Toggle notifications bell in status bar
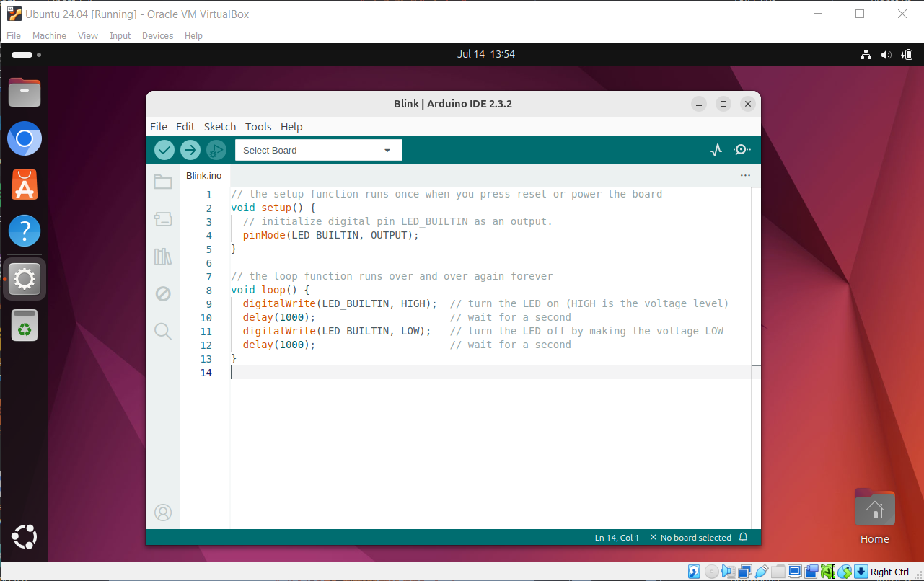 (744, 538)
